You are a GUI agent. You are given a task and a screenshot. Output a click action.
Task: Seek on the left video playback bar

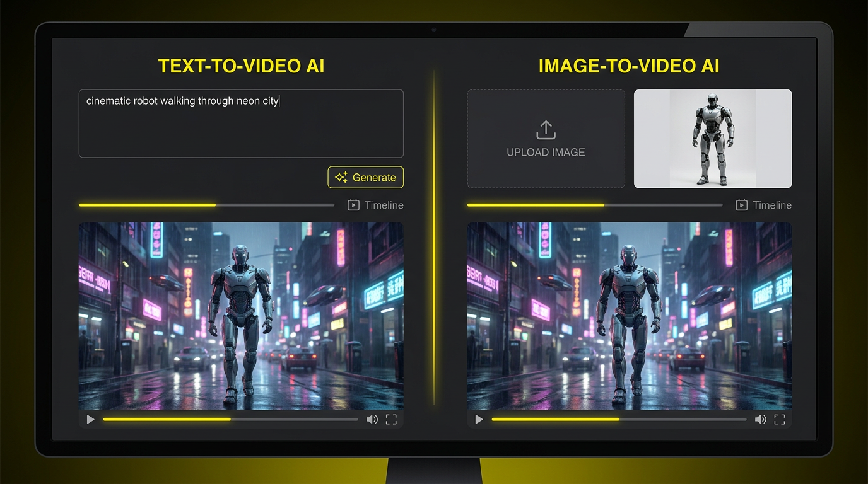(x=230, y=418)
